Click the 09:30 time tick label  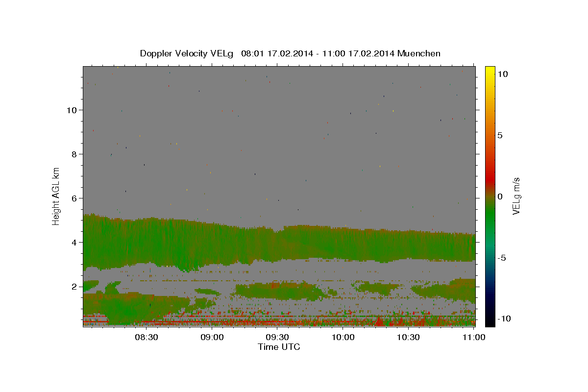pos(277,337)
